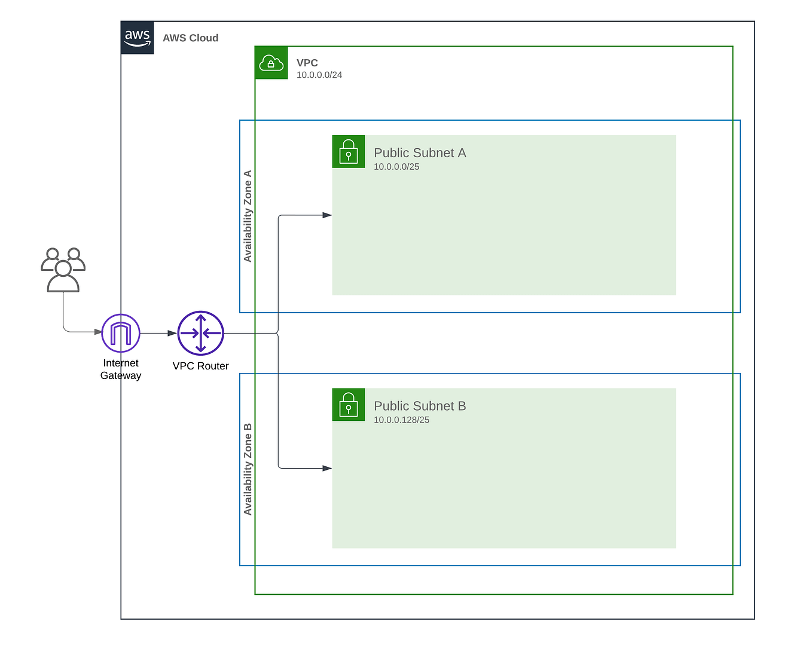Click the Internet Gateway icon
Image resolution: width=812 pixels, height=657 pixels.
pos(121,333)
